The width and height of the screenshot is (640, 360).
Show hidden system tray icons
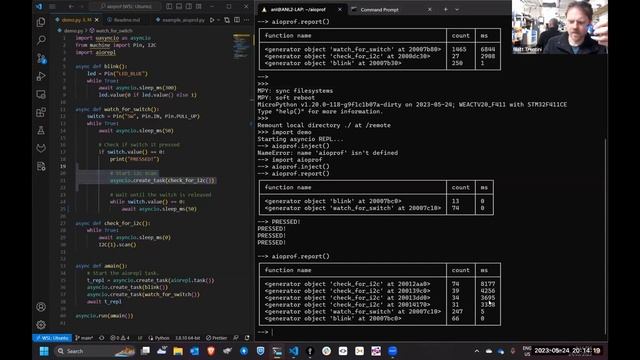(x=476, y=351)
